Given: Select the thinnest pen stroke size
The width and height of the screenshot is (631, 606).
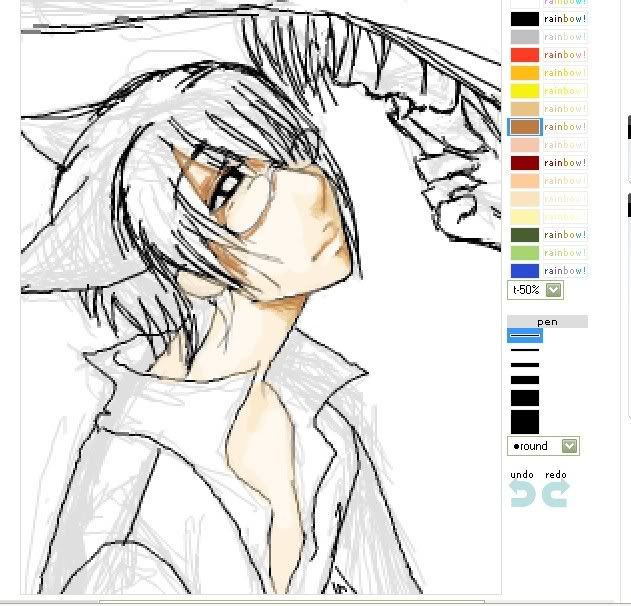Looking at the screenshot, I should (525, 336).
